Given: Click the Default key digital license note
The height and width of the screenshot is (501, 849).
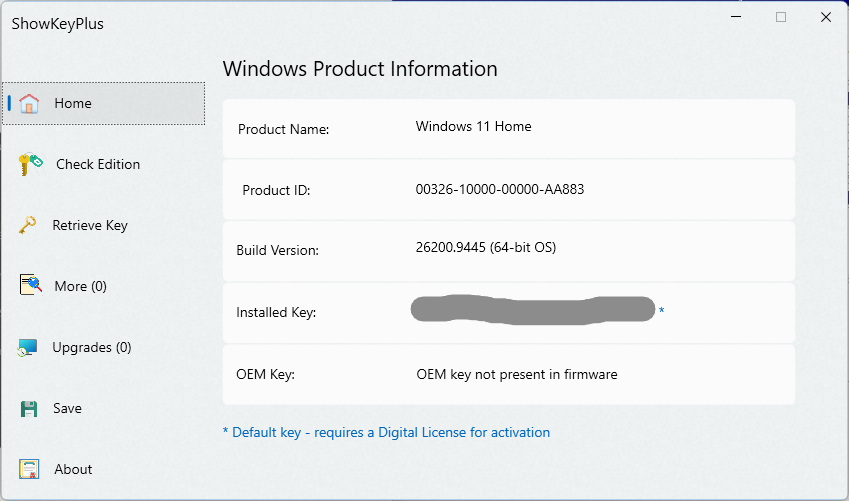Looking at the screenshot, I should 386,432.
